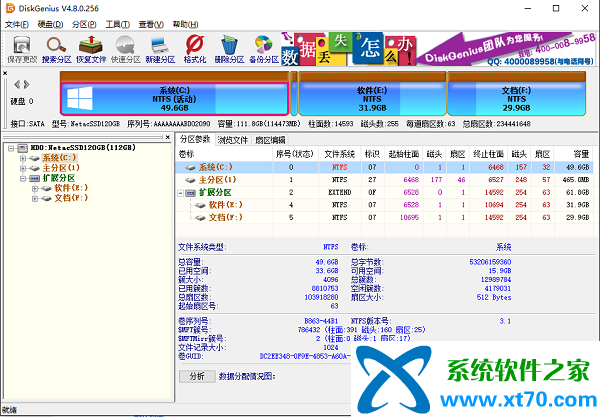Select 软件(E:) in the left tree
The height and width of the screenshot is (417, 600).
point(71,188)
